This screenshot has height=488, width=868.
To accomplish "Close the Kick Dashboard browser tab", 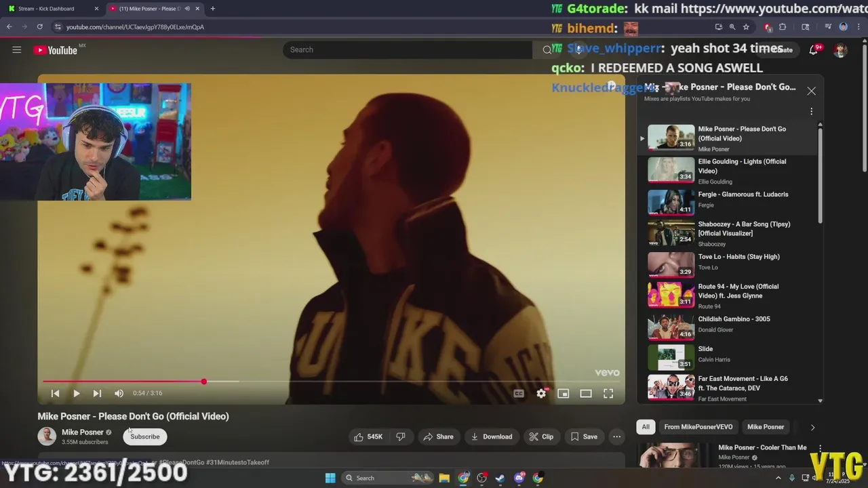I will 96,9.
